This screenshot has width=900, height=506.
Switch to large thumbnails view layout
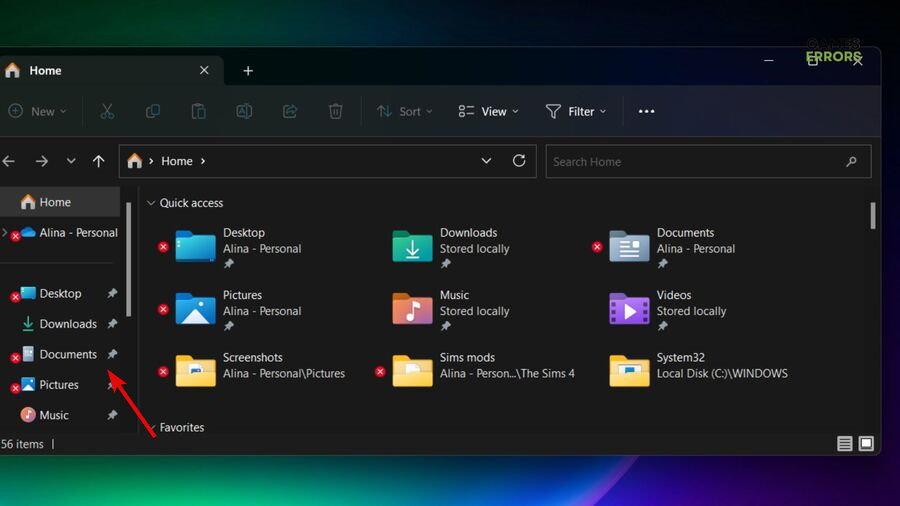tap(866, 444)
